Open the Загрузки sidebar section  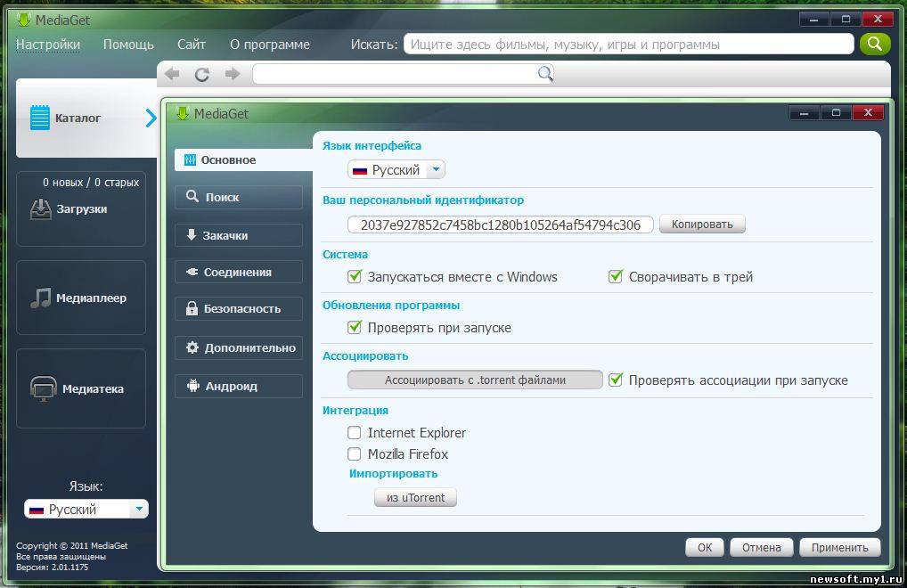pyautogui.click(x=81, y=208)
